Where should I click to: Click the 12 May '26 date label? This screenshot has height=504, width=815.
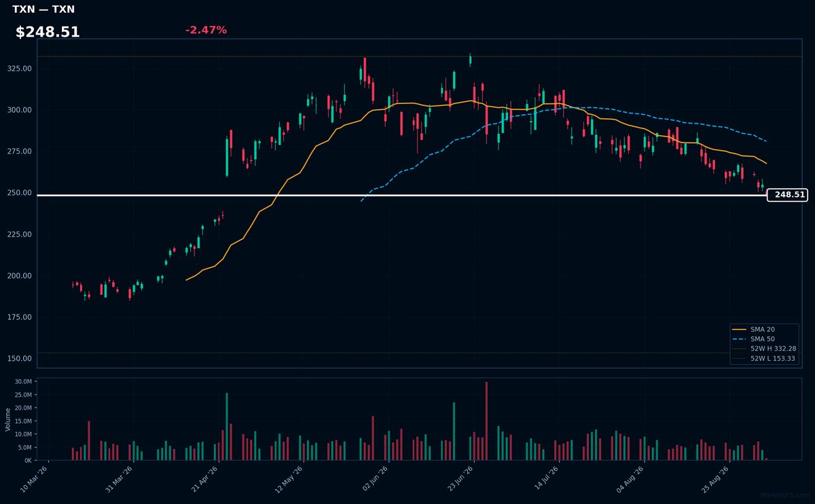click(x=289, y=479)
